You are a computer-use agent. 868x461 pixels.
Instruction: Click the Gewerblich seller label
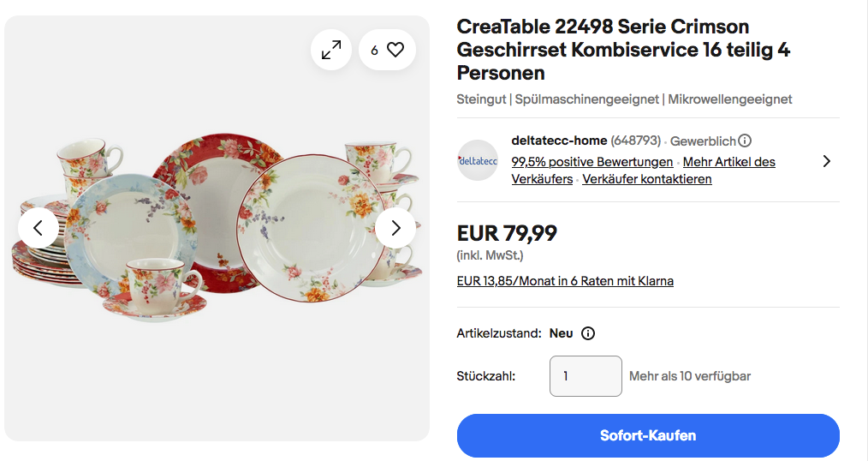tap(703, 141)
